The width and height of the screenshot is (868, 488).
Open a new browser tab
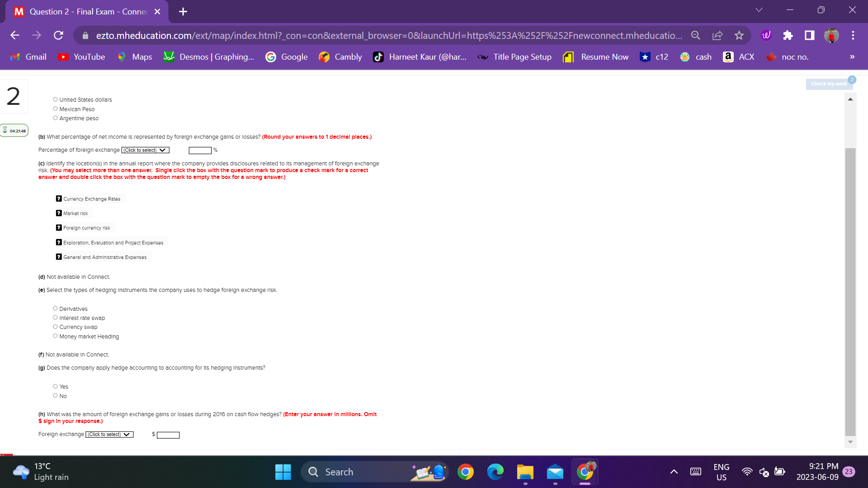183,12
